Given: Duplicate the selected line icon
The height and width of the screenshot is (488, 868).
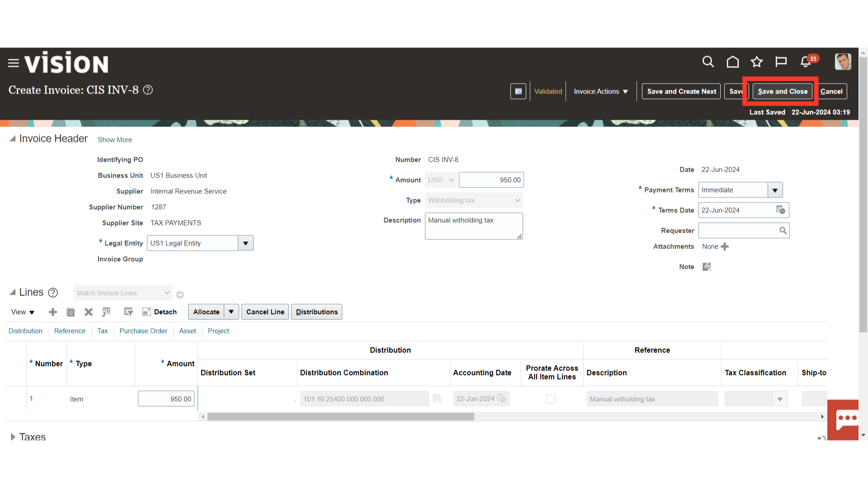Looking at the screenshot, I should pos(71,312).
